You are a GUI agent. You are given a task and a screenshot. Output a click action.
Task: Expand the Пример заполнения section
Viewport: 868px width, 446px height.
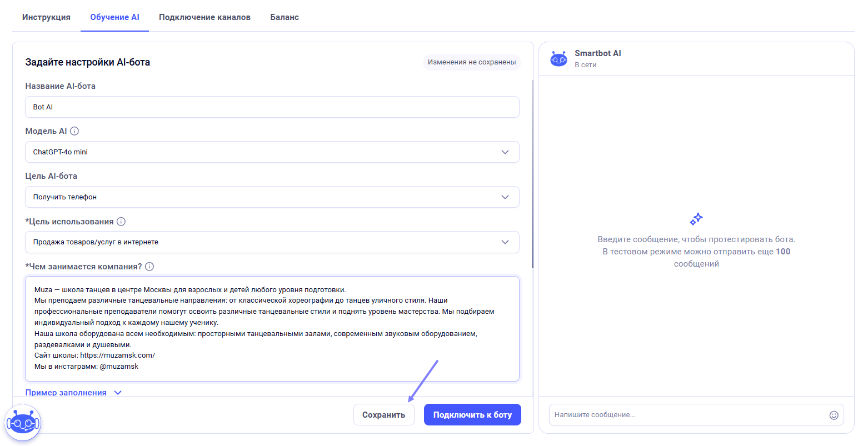click(x=73, y=392)
